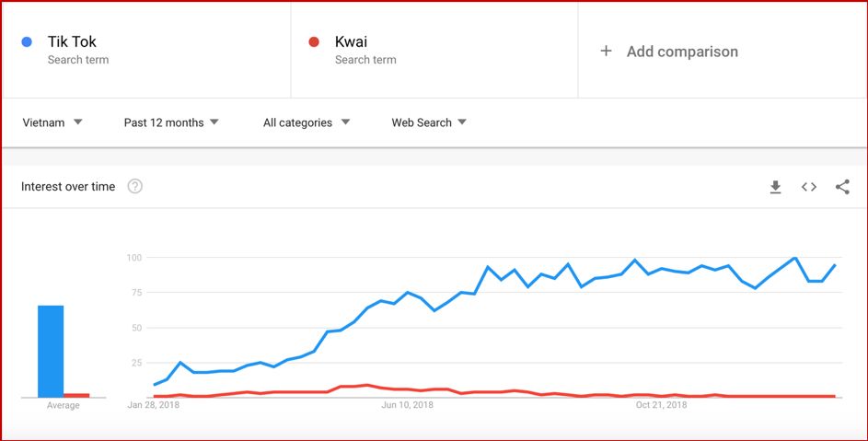
Task: Click the Oct 21, 2018 axis label
Action: (661, 404)
